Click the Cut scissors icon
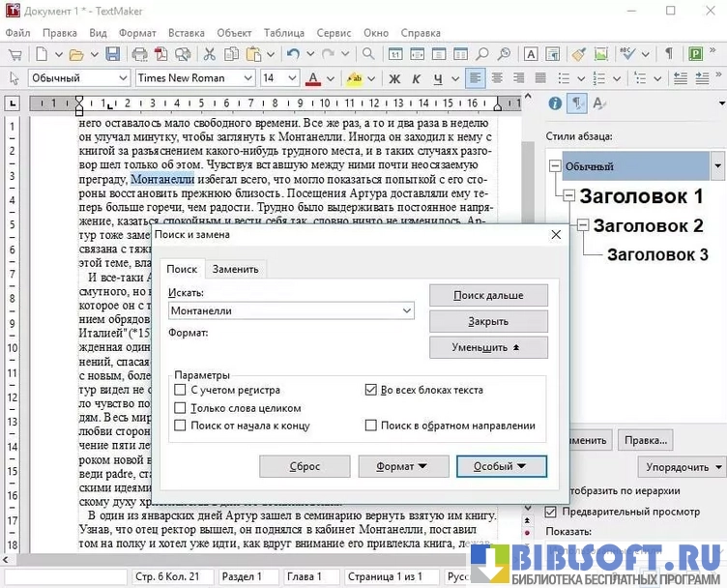The width and height of the screenshot is (727, 588). pyautogui.click(x=210, y=54)
